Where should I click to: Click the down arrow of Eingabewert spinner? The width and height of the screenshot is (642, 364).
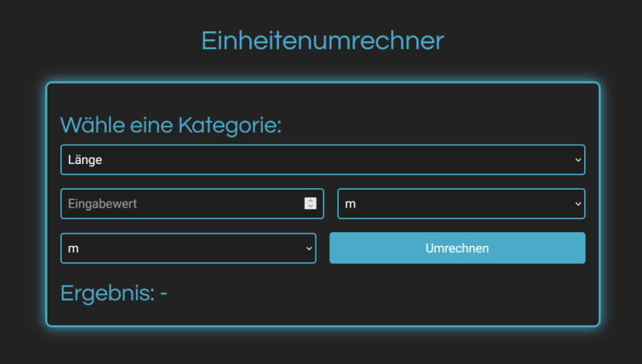pyautogui.click(x=311, y=207)
